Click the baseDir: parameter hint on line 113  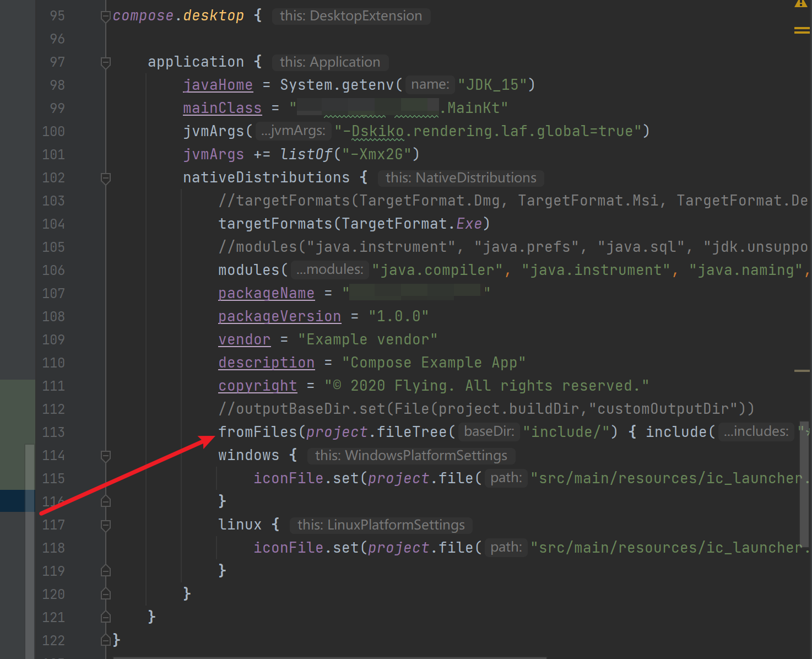488,431
